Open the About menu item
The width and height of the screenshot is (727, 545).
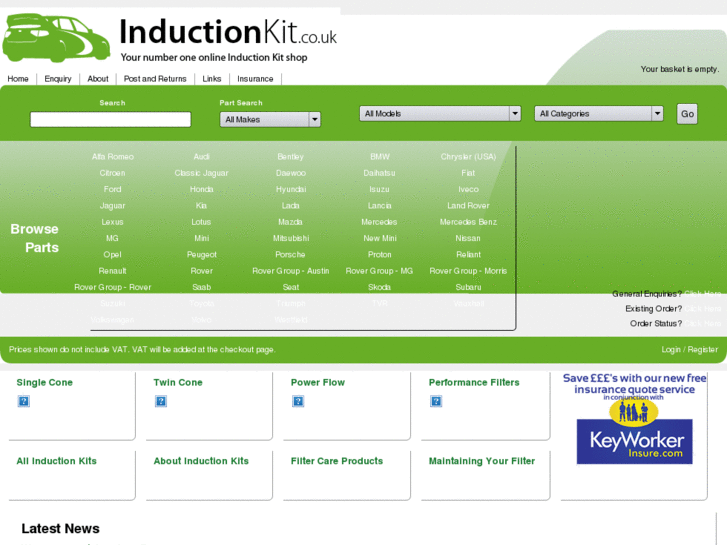pyautogui.click(x=98, y=79)
